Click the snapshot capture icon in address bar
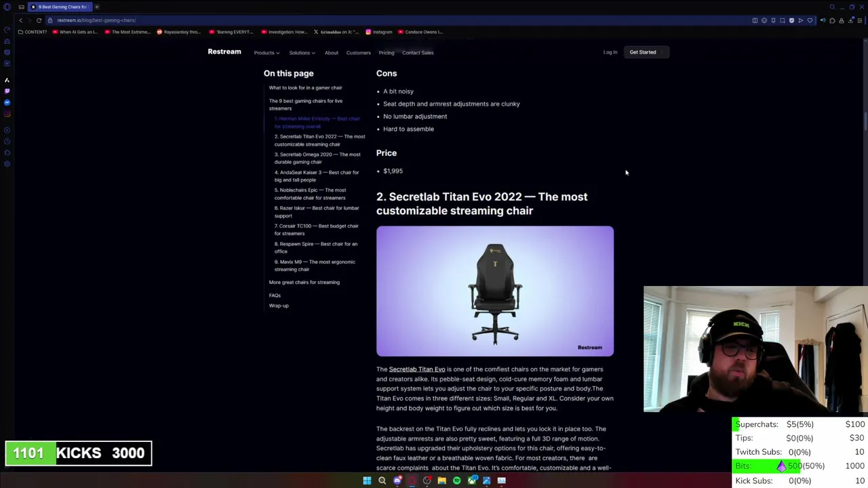 tap(783, 20)
